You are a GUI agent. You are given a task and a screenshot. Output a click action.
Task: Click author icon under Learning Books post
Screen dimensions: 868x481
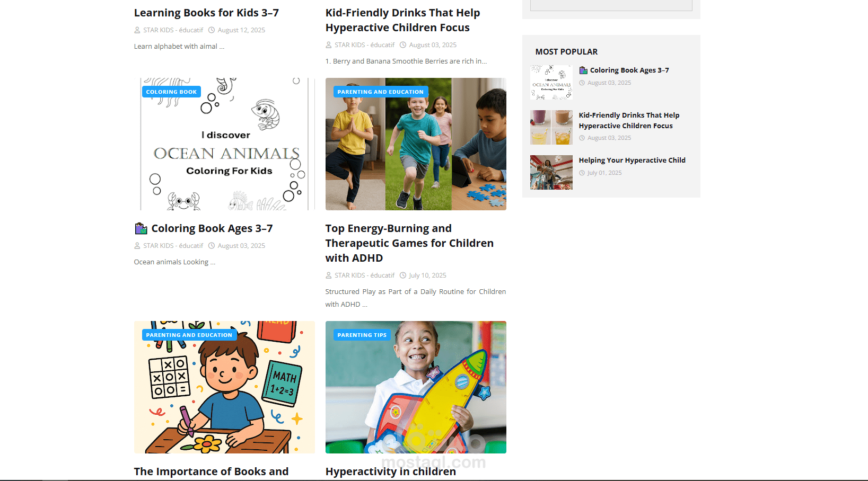[x=137, y=30]
